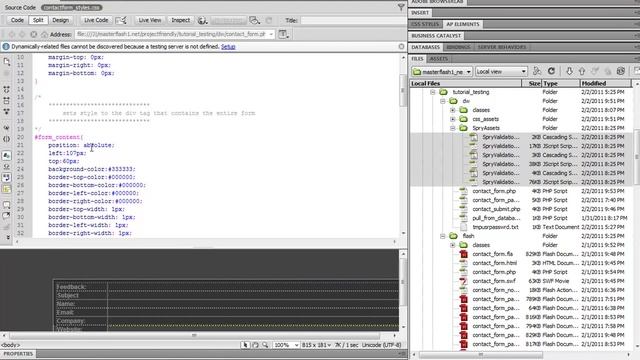Select arrow tool in status bar

[x=245, y=345]
